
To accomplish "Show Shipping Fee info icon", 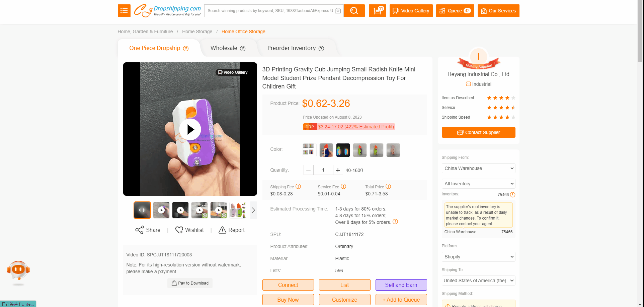I will [298, 186].
